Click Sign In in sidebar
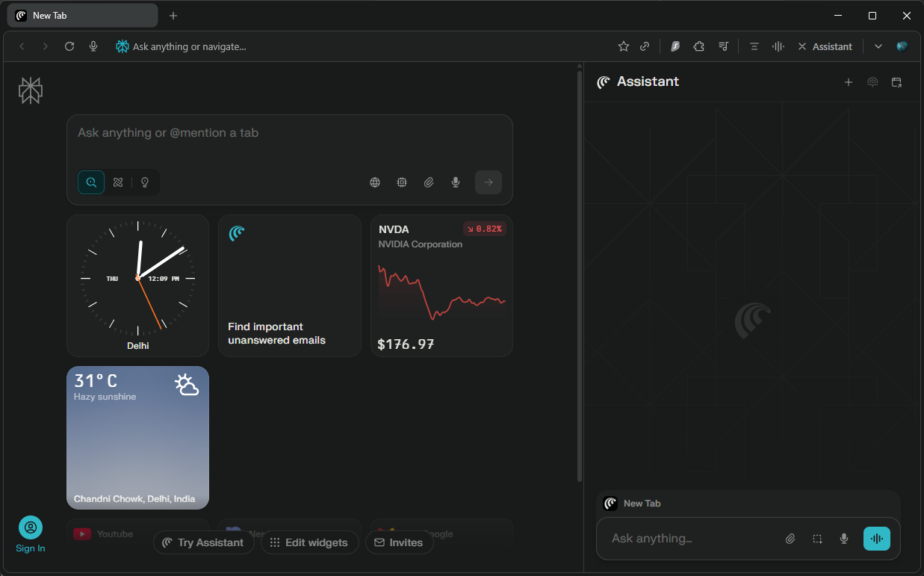This screenshot has height=576, width=924. (31, 533)
